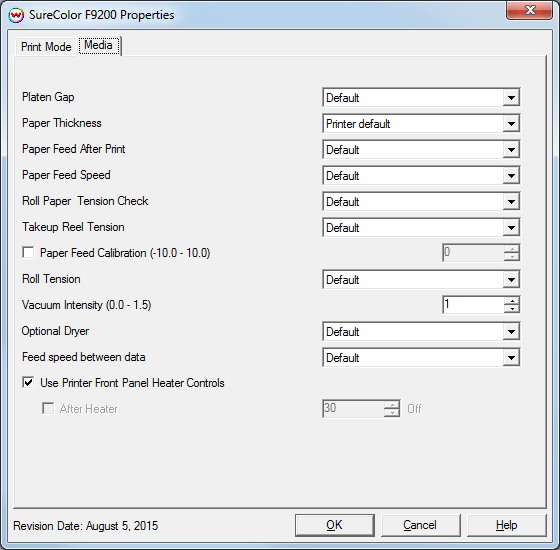Increase Paper Feed Calibration with up arrow
The width and height of the screenshot is (560, 550).
coord(512,249)
